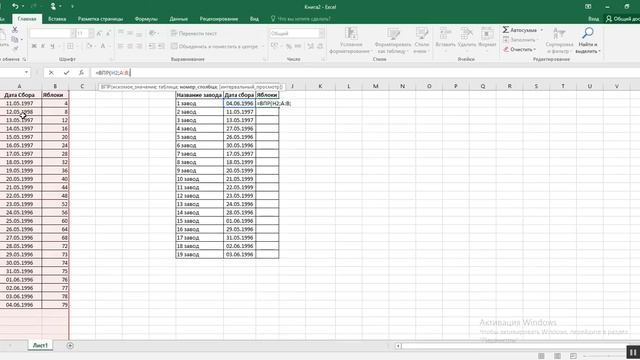The image size is (640, 360).
Task: Click the cell borders icon
Action: 70,47
